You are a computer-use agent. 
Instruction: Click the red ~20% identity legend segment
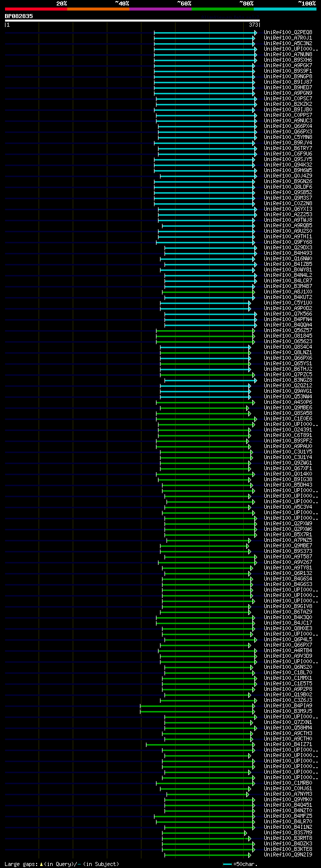click(x=36, y=9)
